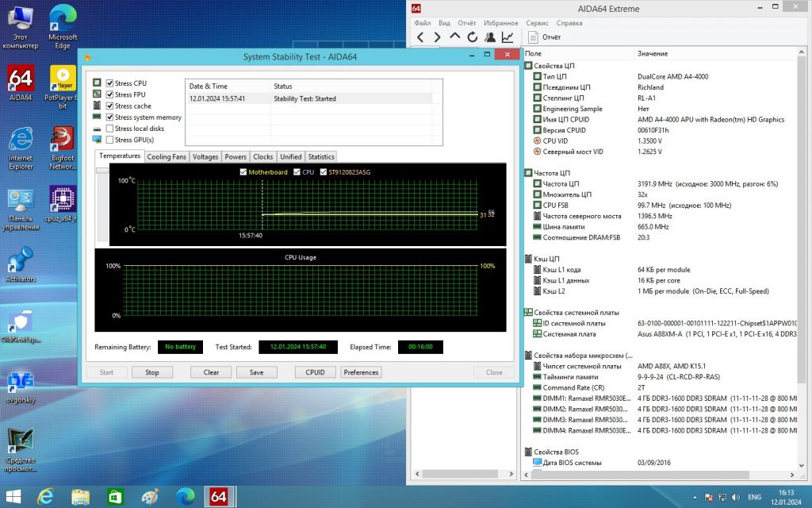Show hidden tray icons with the arrow

(x=695, y=498)
